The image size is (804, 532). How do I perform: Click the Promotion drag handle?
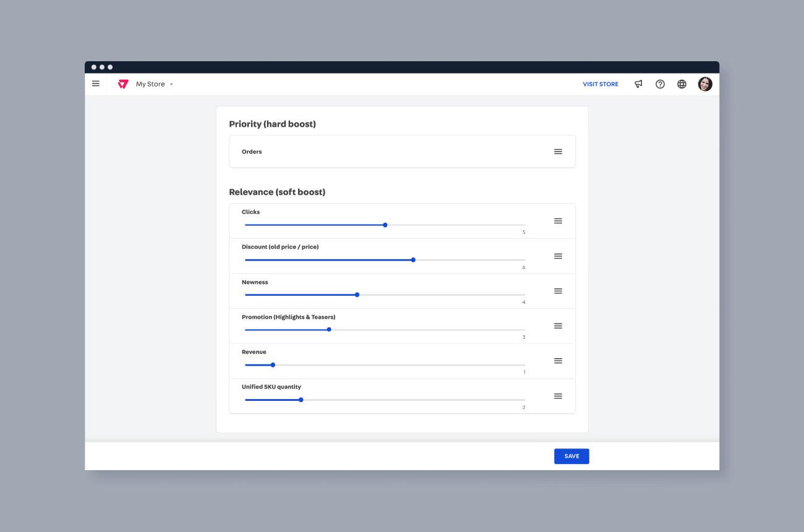558,325
